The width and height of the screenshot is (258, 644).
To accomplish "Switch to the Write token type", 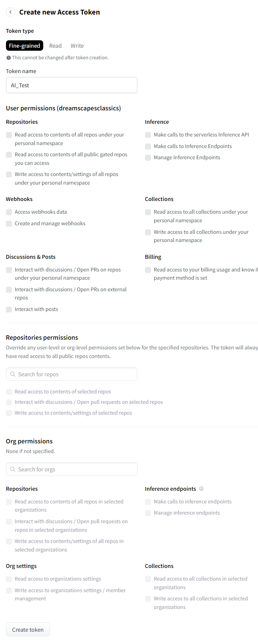I will (x=77, y=45).
